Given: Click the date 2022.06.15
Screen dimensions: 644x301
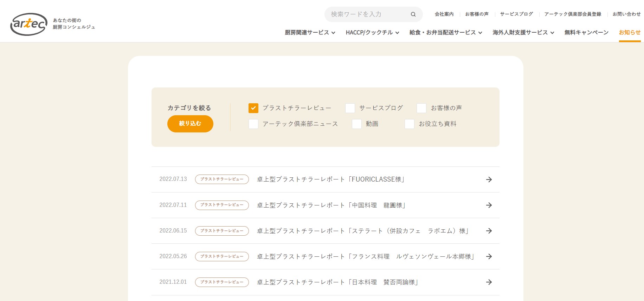Looking at the screenshot, I should (x=173, y=231).
